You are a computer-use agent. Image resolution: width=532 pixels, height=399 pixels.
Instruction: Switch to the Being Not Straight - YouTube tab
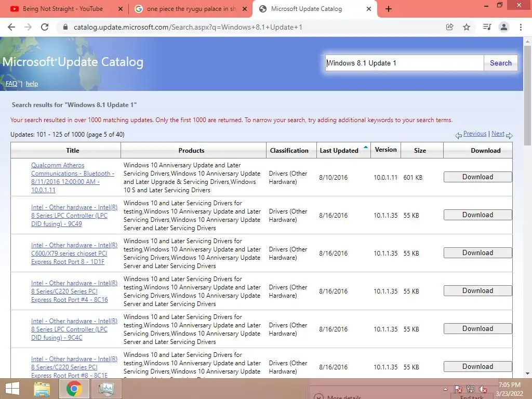point(63,9)
